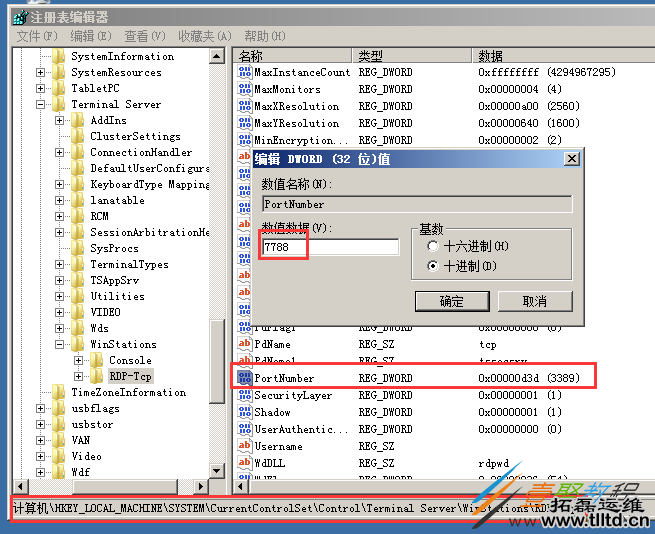Collapse the WinStations tree node
655x534 pixels.
pyautogui.click(x=60, y=344)
